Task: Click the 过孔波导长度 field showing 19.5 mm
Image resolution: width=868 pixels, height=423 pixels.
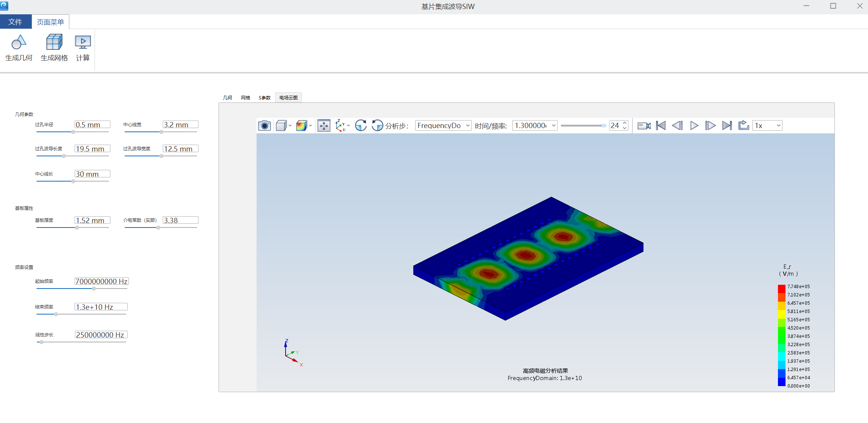Action: coord(92,149)
